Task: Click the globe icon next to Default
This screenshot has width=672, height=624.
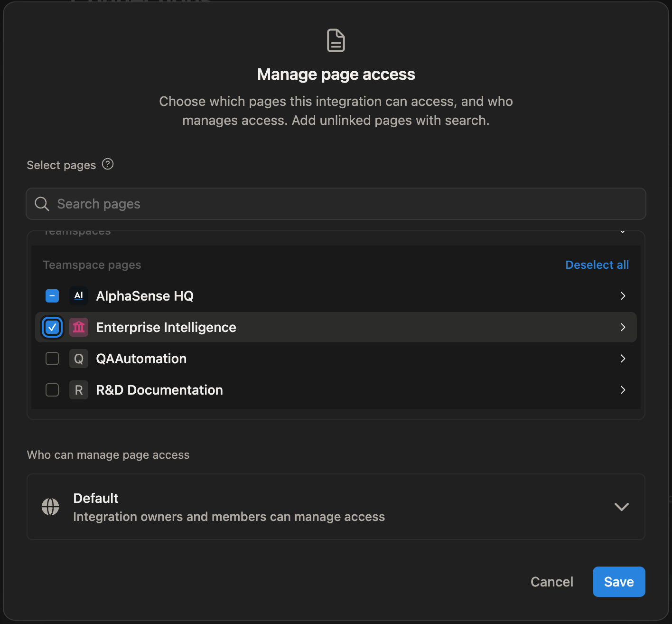Action: click(50, 507)
